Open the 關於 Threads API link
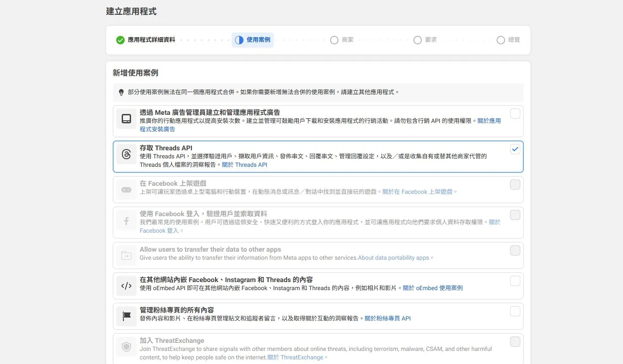This screenshot has height=364, width=623. point(244,165)
